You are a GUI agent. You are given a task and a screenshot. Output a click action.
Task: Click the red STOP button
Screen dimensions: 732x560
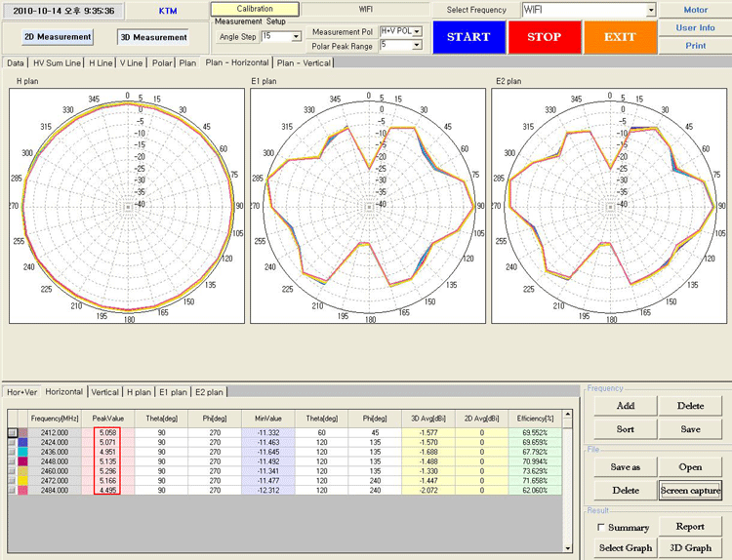pyautogui.click(x=545, y=37)
